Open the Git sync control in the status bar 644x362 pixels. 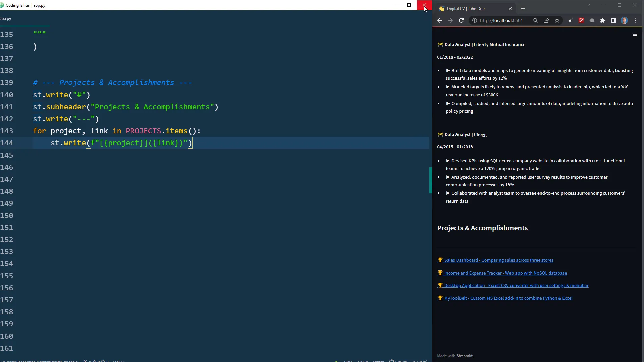click(420, 361)
